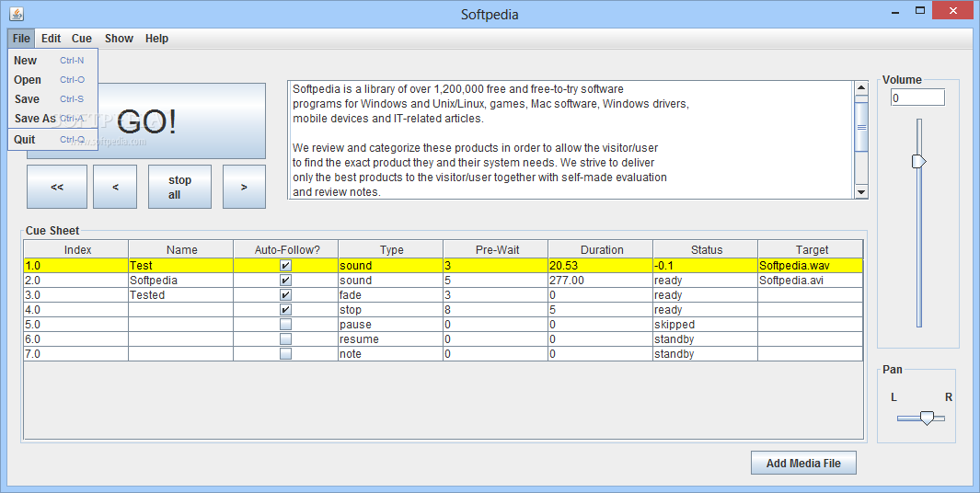
Task: Click the 'note' type cell
Action: tap(391, 354)
